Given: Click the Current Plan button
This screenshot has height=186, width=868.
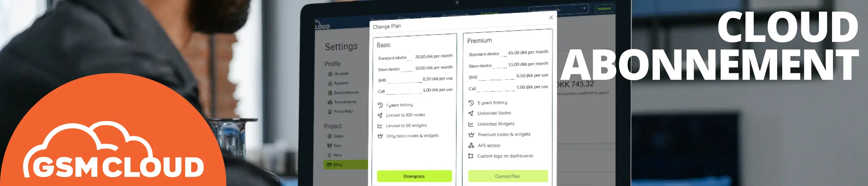Looking at the screenshot, I should coord(508,176).
